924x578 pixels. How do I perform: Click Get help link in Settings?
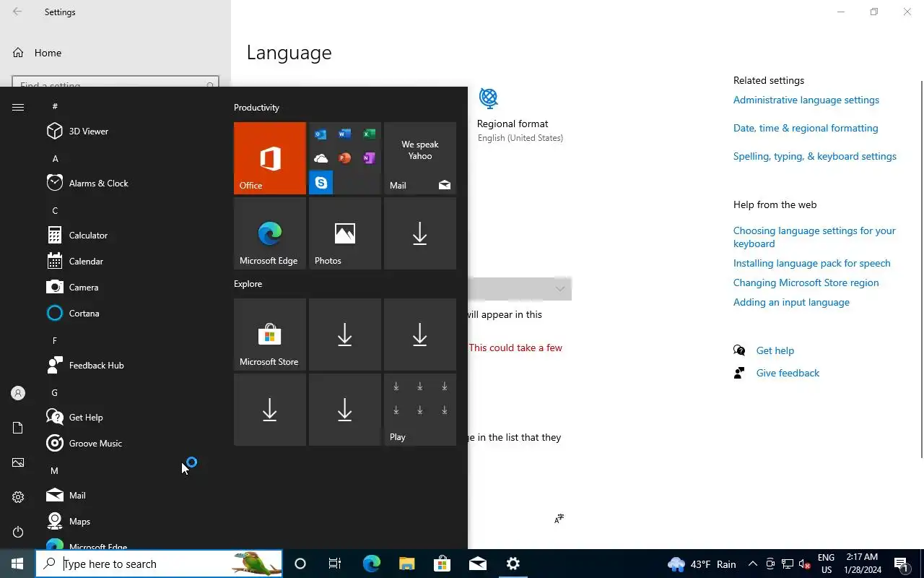(x=775, y=350)
